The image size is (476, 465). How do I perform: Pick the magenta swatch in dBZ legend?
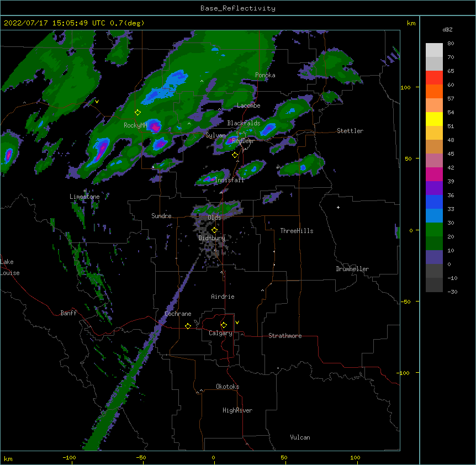434,174
